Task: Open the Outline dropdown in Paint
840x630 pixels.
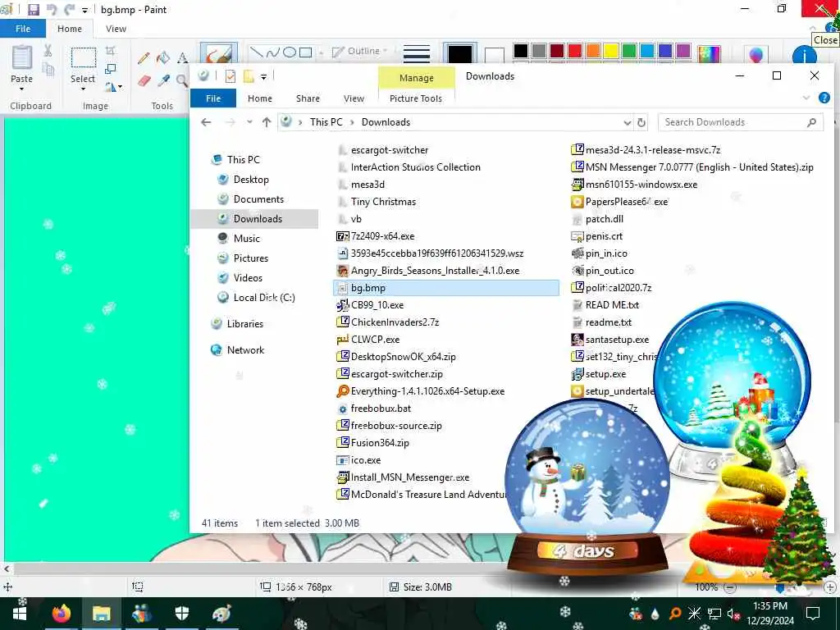Action: tap(359, 52)
